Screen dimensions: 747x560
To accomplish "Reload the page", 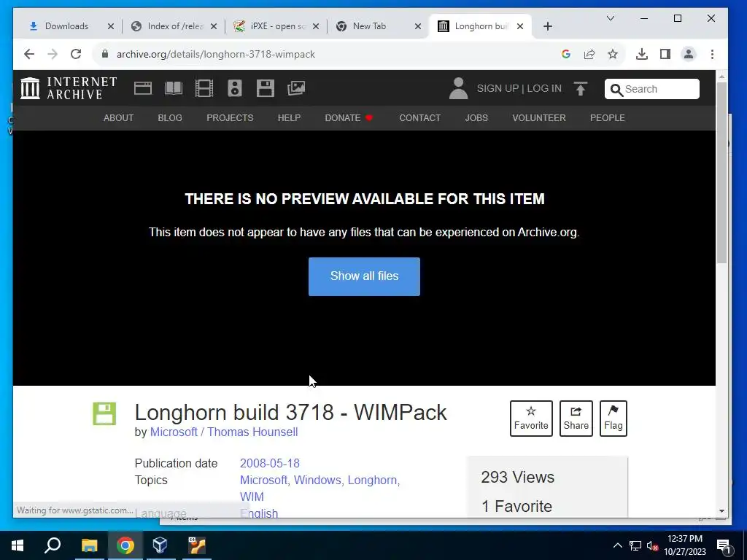I will coord(76,54).
